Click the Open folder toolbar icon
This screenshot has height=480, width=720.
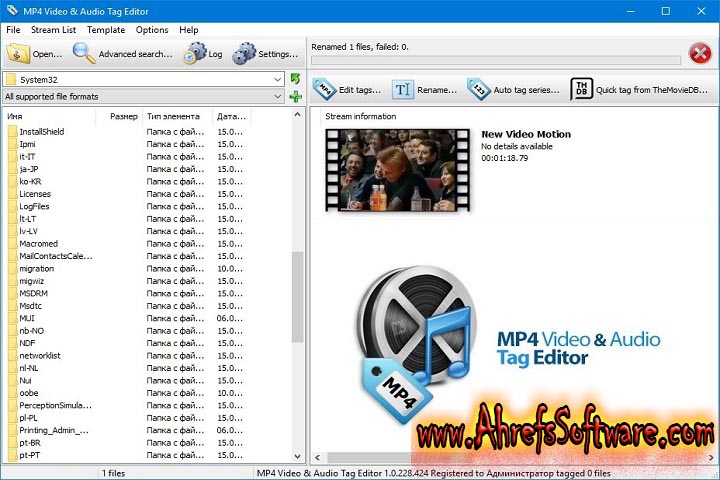coord(18,54)
